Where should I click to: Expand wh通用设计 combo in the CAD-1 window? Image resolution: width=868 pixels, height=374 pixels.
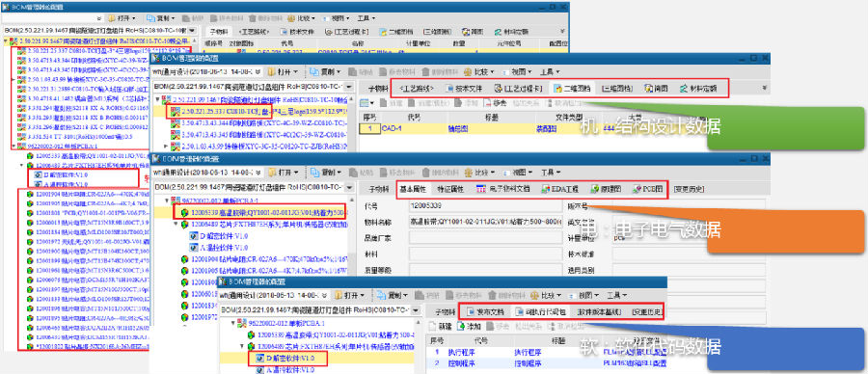point(258,72)
